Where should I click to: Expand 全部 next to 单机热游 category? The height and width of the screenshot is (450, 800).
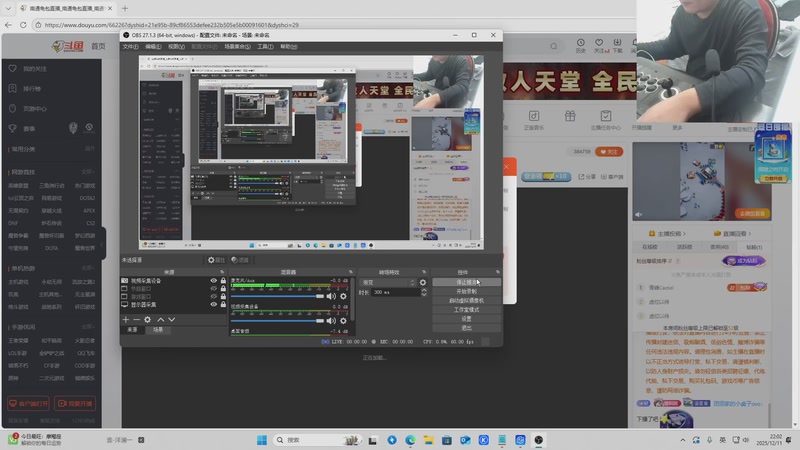click(x=88, y=268)
